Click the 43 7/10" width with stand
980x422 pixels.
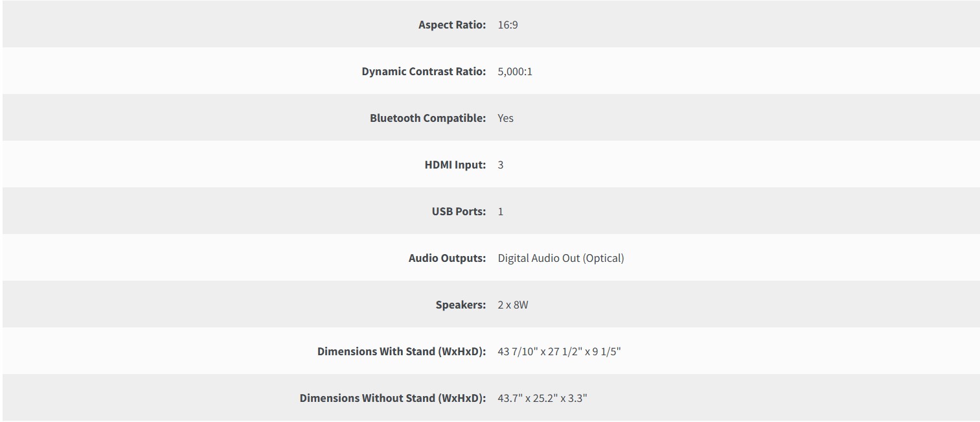coord(518,351)
